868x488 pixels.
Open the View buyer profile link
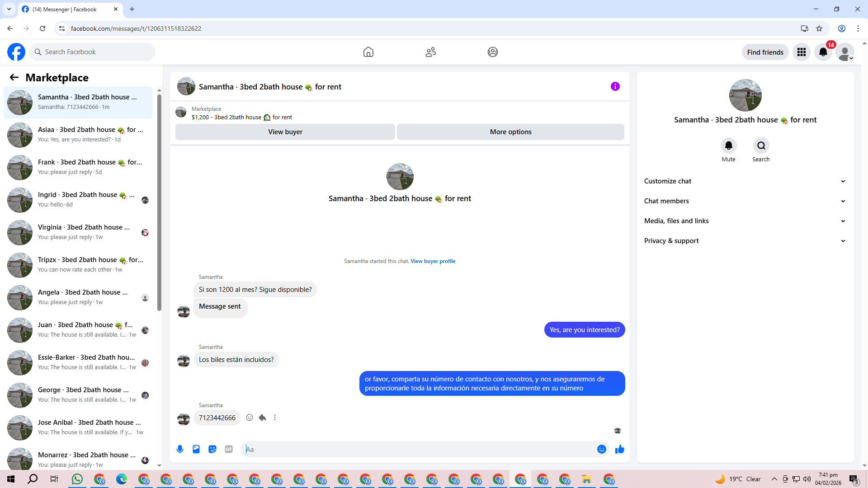(x=433, y=261)
